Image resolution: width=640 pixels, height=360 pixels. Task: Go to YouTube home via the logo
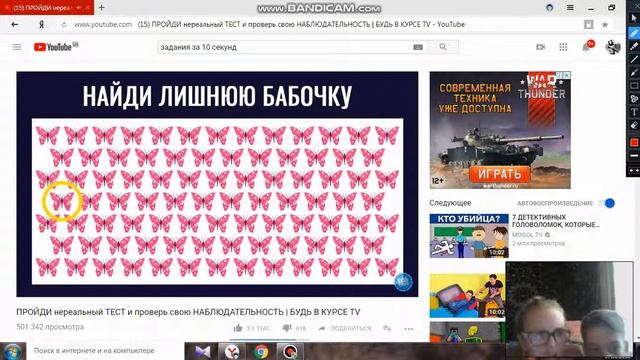[56, 47]
